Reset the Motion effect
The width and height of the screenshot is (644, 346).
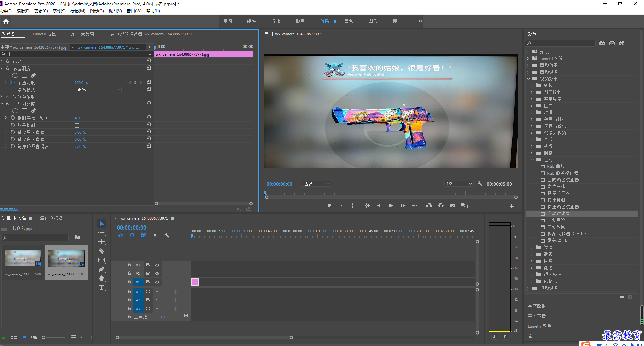coord(149,61)
